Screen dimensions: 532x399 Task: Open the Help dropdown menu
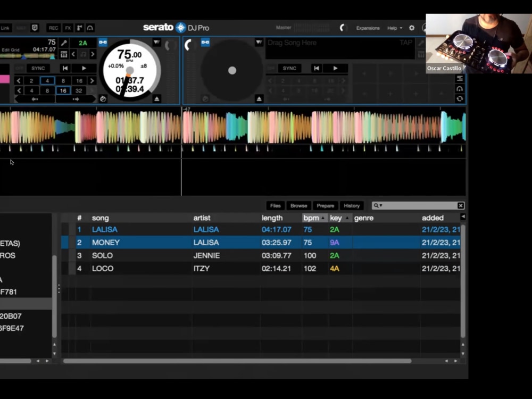coord(395,28)
